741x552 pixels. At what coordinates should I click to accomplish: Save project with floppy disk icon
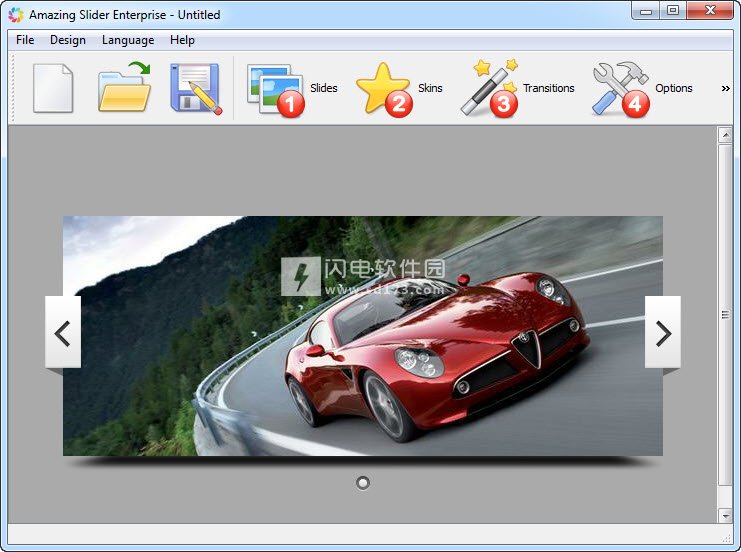click(x=196, y=89)
